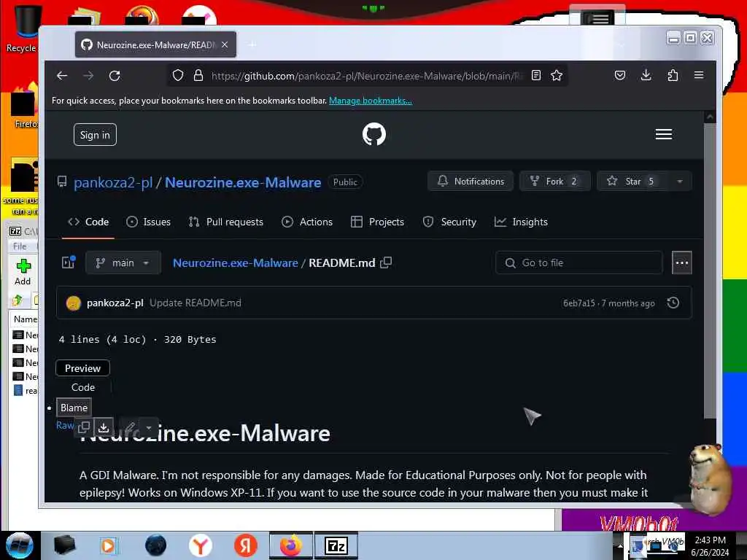Open commit hash 6eb7a15
This screenshot has height=560, width=747.
point(578,303)
